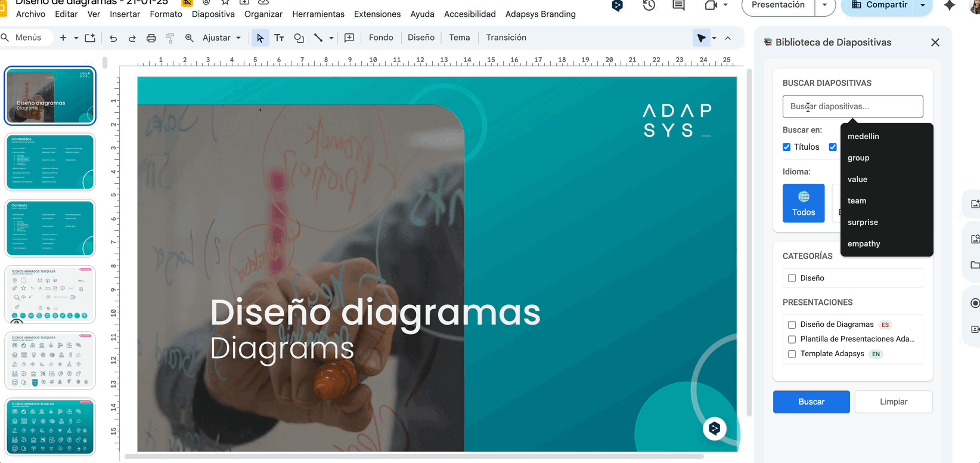Click the Limpiar button
Screen dimensions: 980x463
point(893,402)
